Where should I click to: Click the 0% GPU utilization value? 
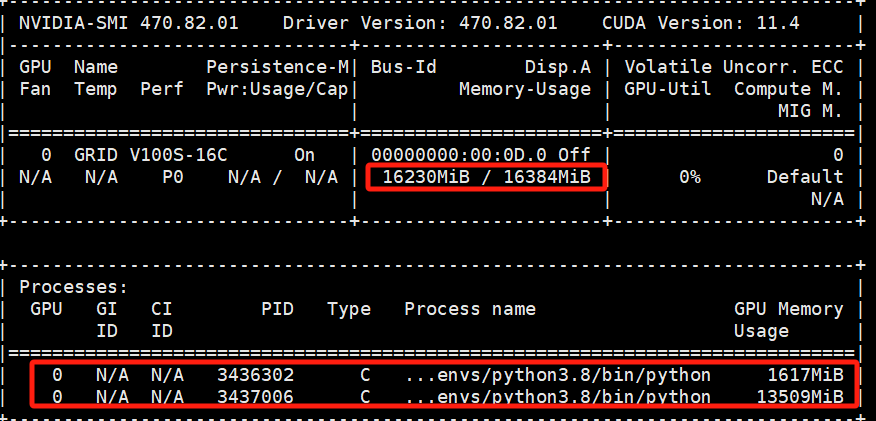pos(689,177)
